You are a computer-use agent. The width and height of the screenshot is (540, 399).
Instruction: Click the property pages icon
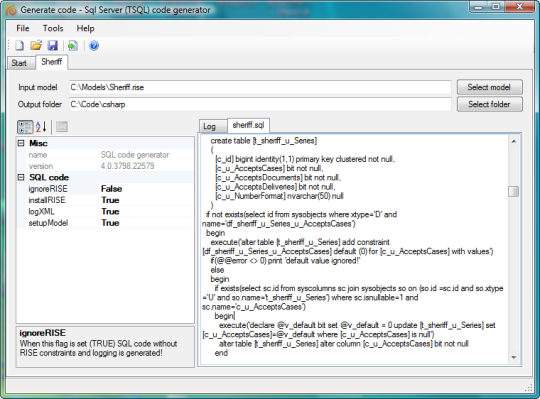click(62, 127)
